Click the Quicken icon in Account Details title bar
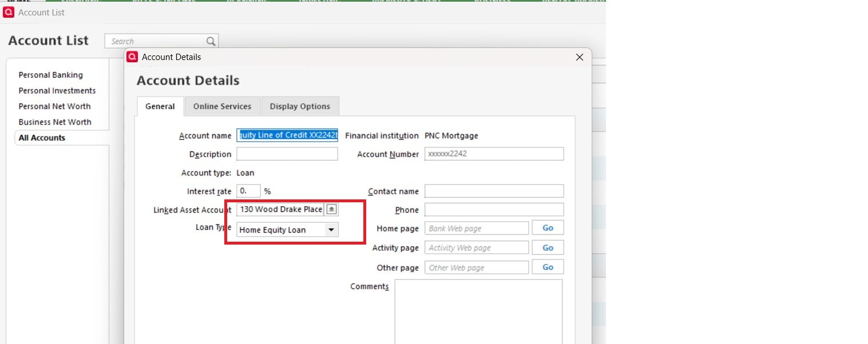Screen dimensions: 868x344 [x=132, y=57]
